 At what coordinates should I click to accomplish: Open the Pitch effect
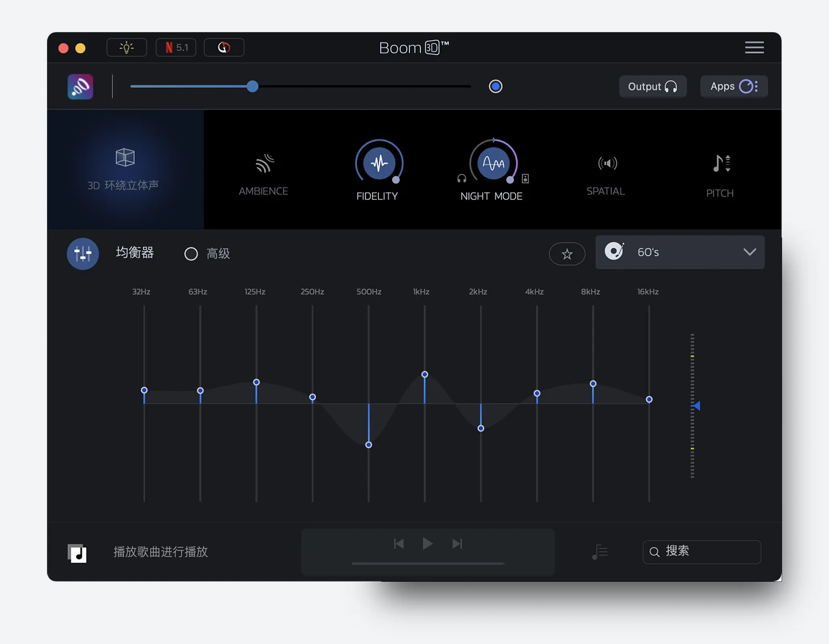click(x=720, y=176)
